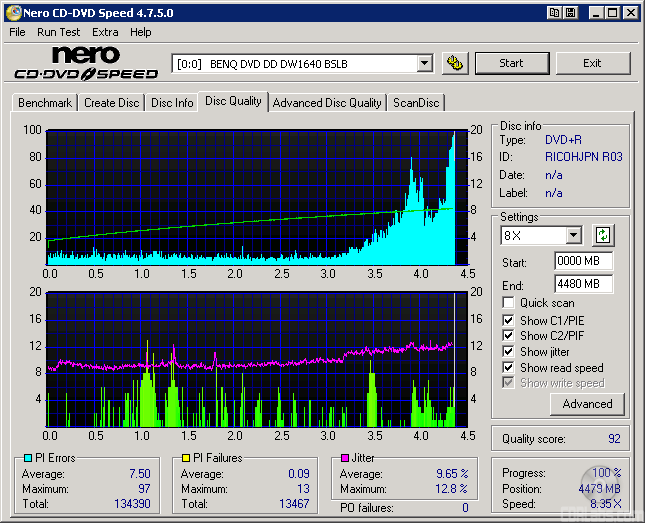This screenshot has height=523, width=645.
Task: Click the End position input field
Action: 583,284
